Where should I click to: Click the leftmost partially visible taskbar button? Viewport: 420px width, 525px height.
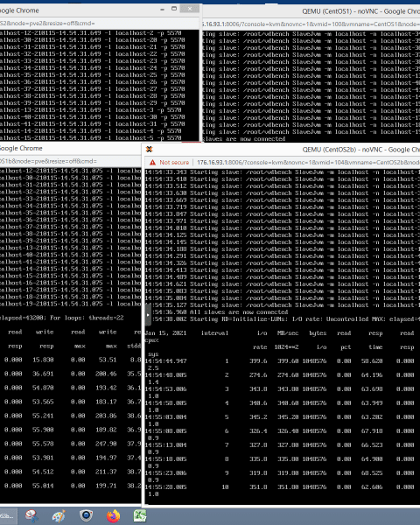tap(8, 516)
